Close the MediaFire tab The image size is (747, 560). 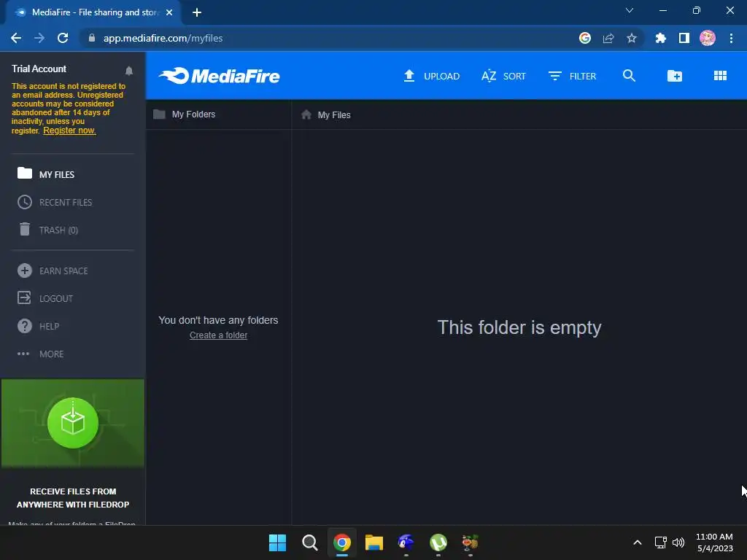(x=169, y=12)
